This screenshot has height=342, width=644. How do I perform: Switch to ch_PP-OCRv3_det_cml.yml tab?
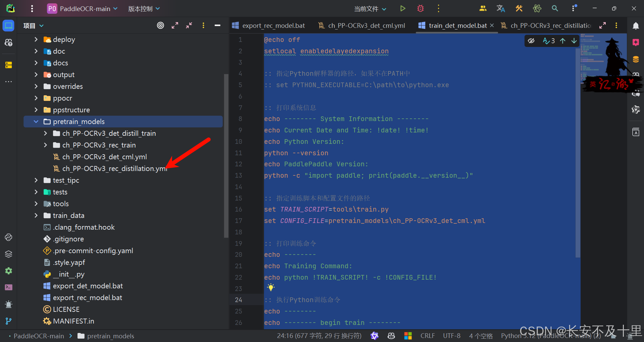tap(362, 25)
